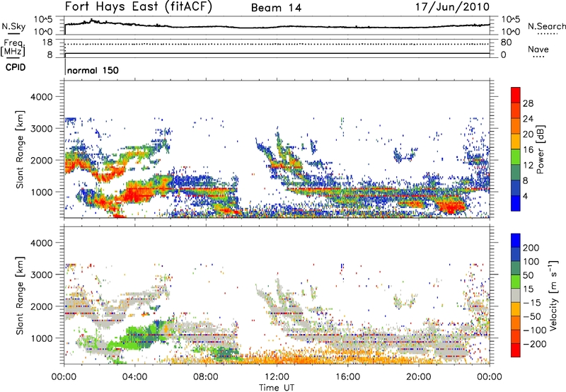Click the '08:00' time tick label
The width and height of the screenshot is (566, 392).
(206, 377)
